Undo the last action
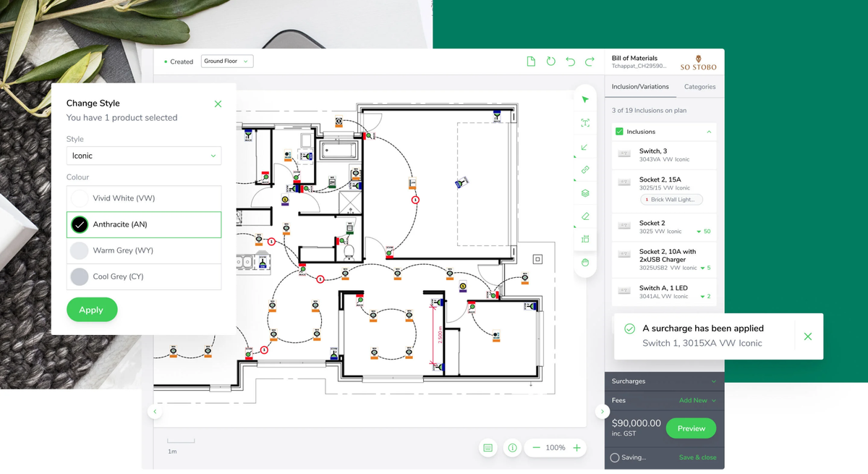Viewport: 868px width, 474px height. coord(571,62)
